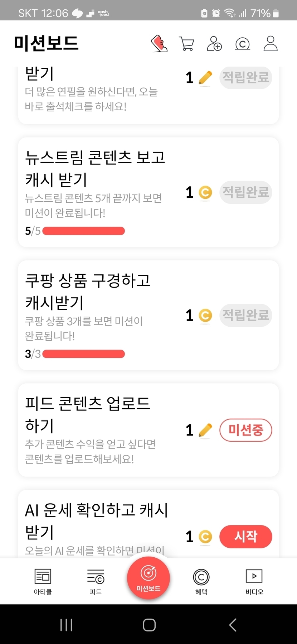This screenshot has height=644, width=297.
Task: Tap the pencil reward icon on feed upload mission
Action: coord(205,430)
